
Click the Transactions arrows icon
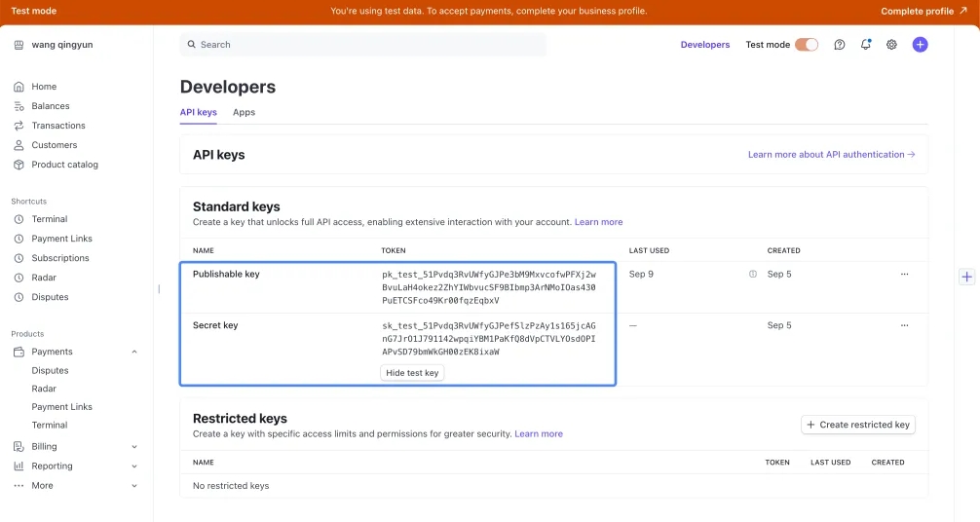coord(19,126)
